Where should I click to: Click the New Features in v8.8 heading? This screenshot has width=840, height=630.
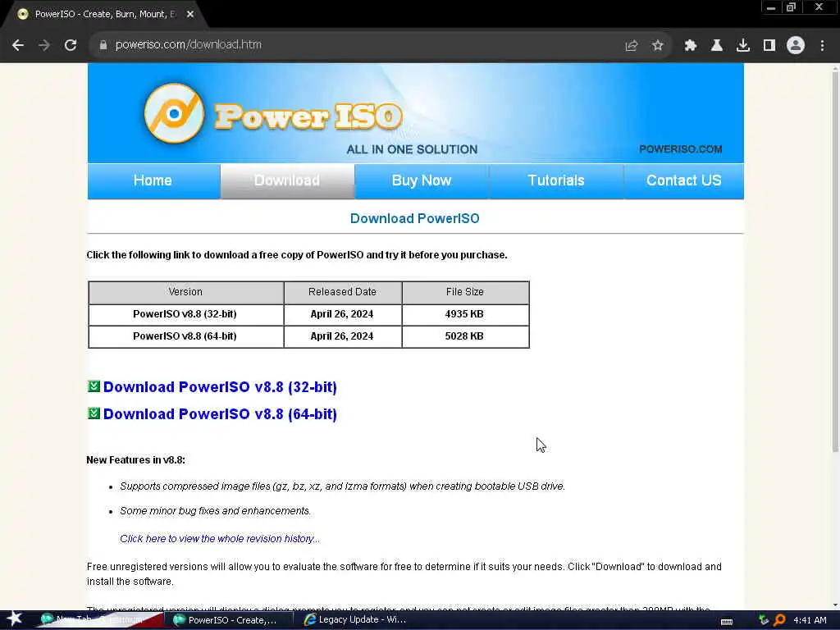pyautogui.click(x=135, y=459)
